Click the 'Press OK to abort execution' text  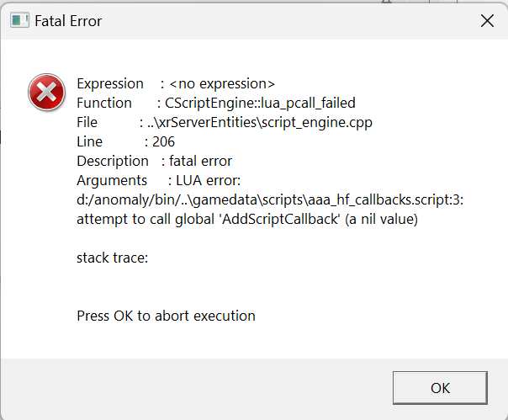166,316
